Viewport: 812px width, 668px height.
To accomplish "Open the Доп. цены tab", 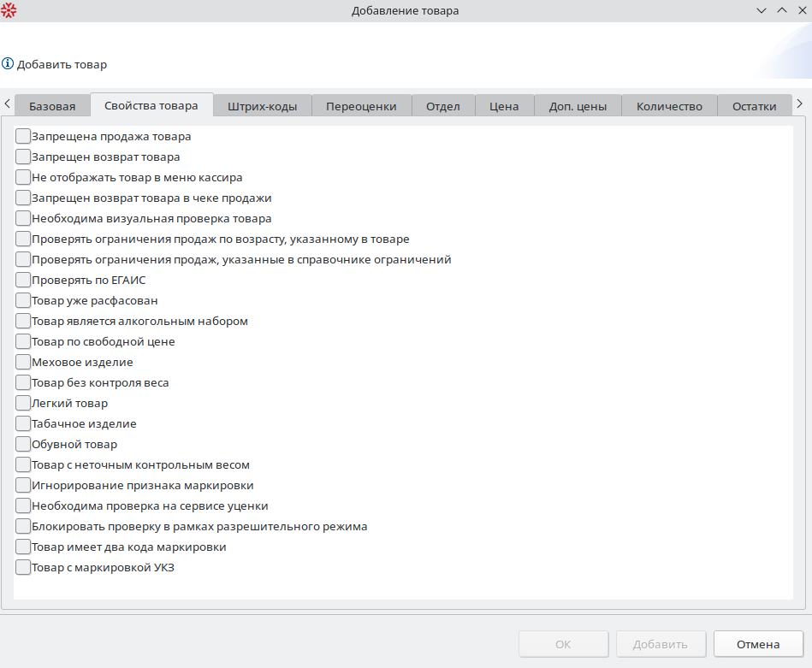I will pyautogui.click(x=578, y=106).
